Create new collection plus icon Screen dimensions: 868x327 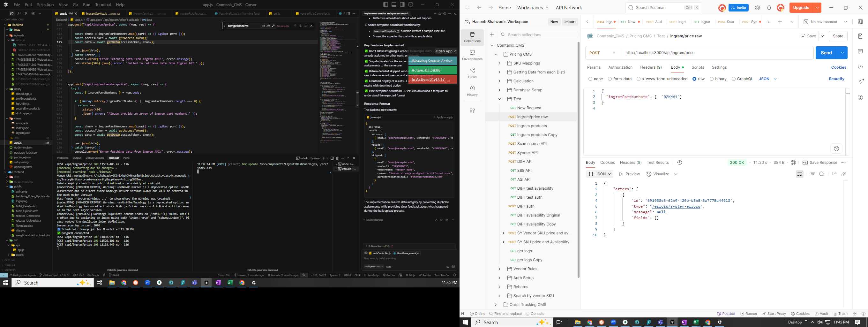pyautogui.click(x=492, y=34)
